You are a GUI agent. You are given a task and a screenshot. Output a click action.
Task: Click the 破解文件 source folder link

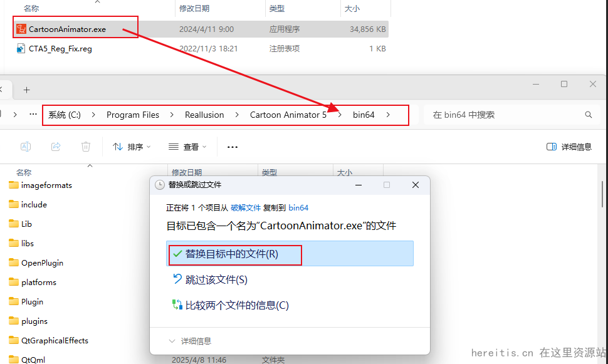[246, 208]
